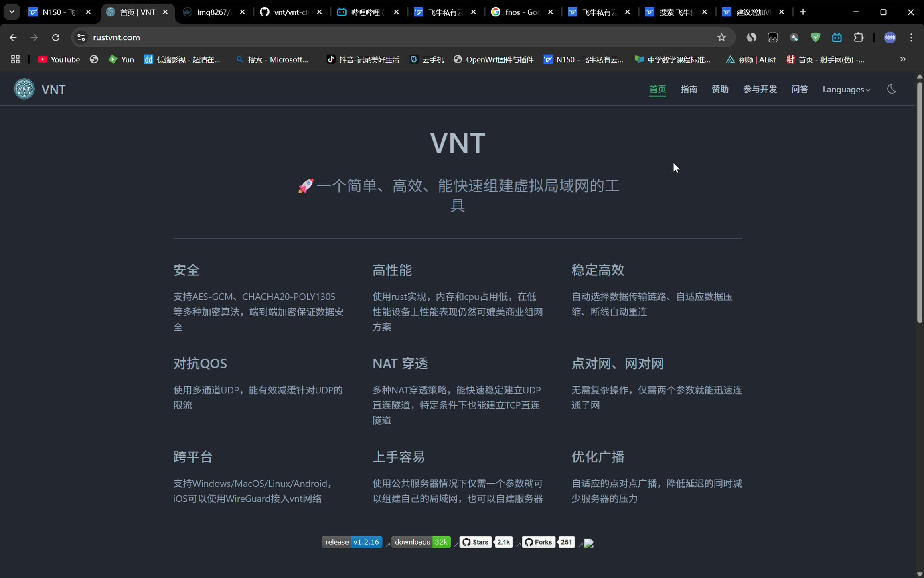Open the Languages dropdown
Viewport: 924px width, 578px height.
coord(846,90)
